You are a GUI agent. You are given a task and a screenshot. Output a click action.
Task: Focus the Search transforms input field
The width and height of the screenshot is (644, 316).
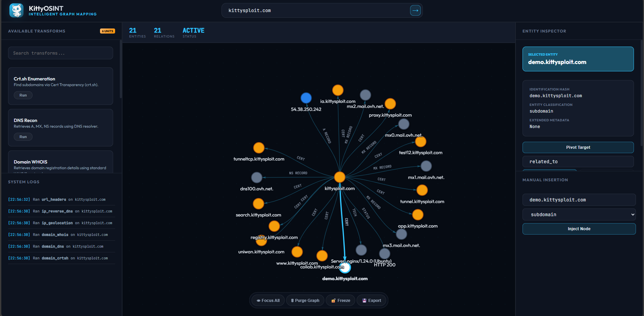[60, 53]
